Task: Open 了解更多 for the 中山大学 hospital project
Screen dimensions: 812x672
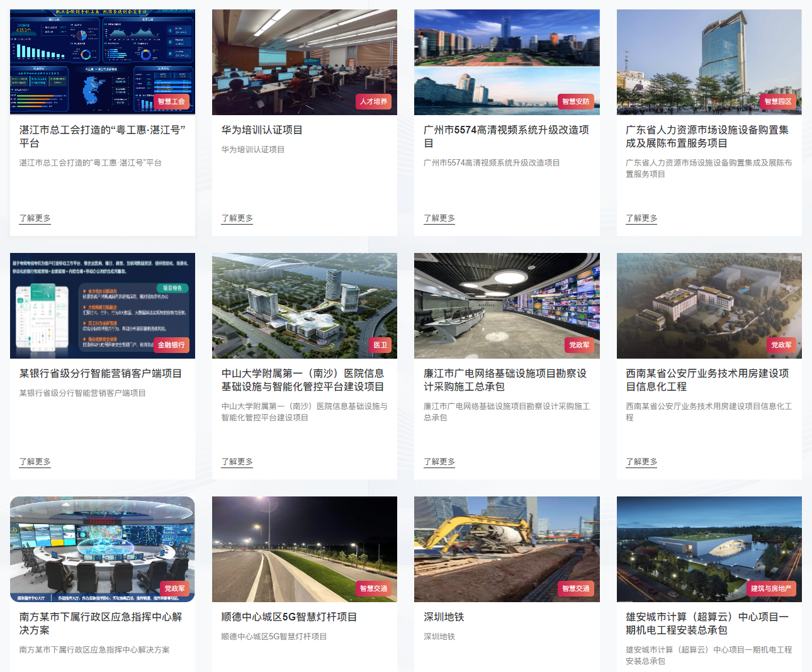Action: click(x=237, y=461)
